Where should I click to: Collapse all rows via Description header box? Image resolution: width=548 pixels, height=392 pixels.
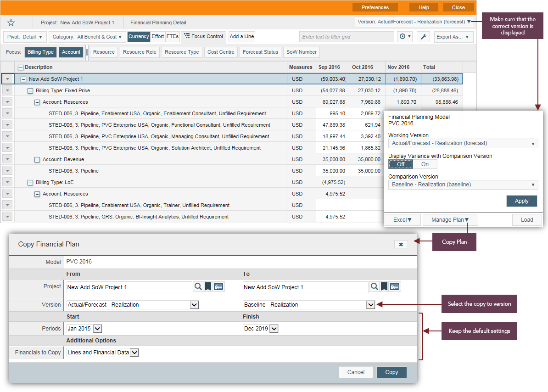[x=21, y=67]
